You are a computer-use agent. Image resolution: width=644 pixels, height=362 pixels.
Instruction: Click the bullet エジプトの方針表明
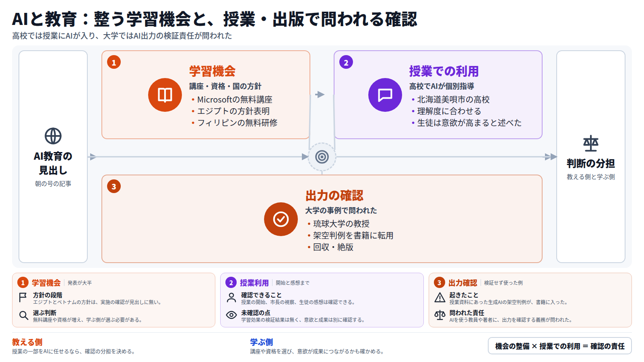pos(233,111)
